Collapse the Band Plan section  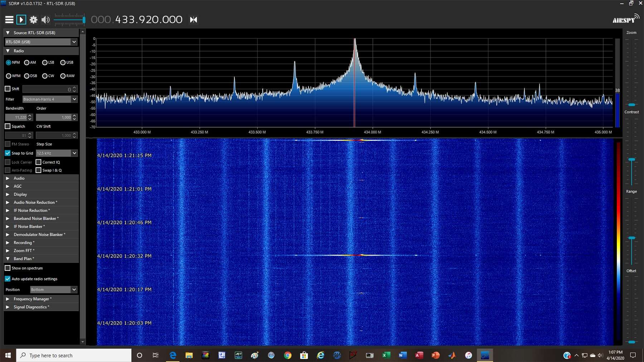click(8, 258)
